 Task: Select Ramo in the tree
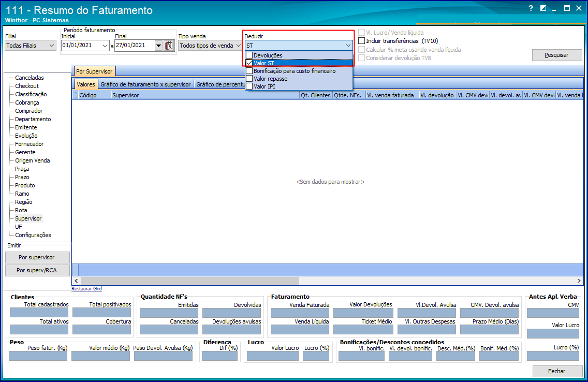22,194
